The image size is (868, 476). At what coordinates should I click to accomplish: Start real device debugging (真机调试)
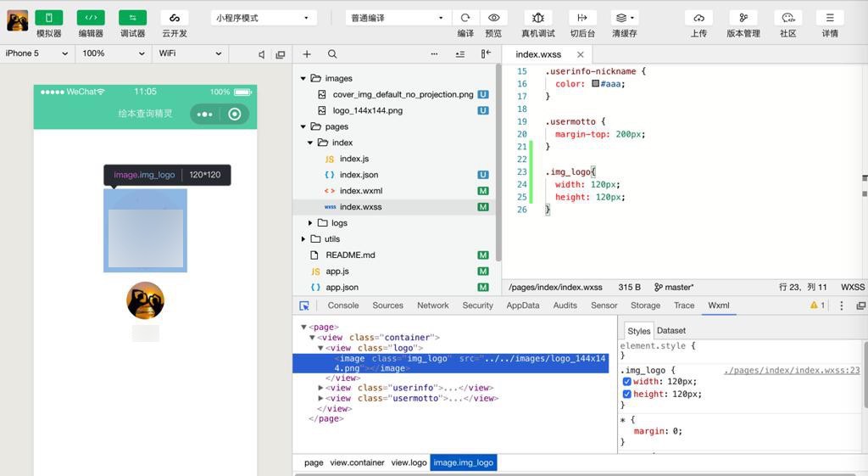(538, 18)
